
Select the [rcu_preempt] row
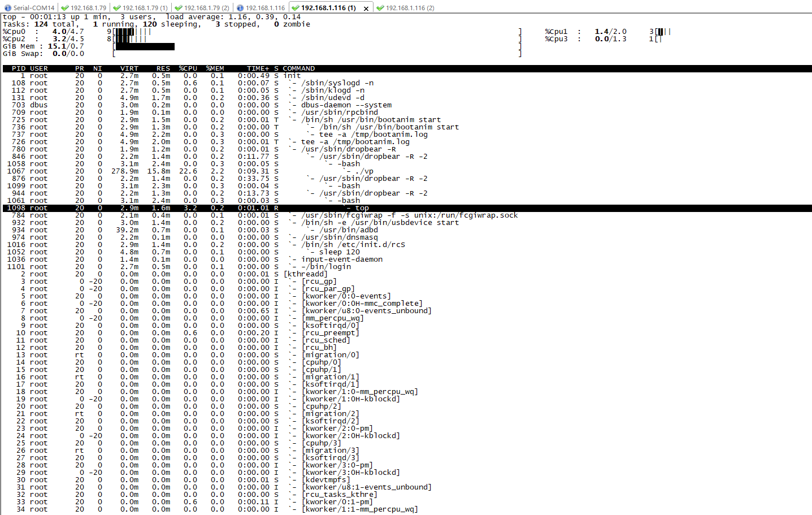(407, 333)
